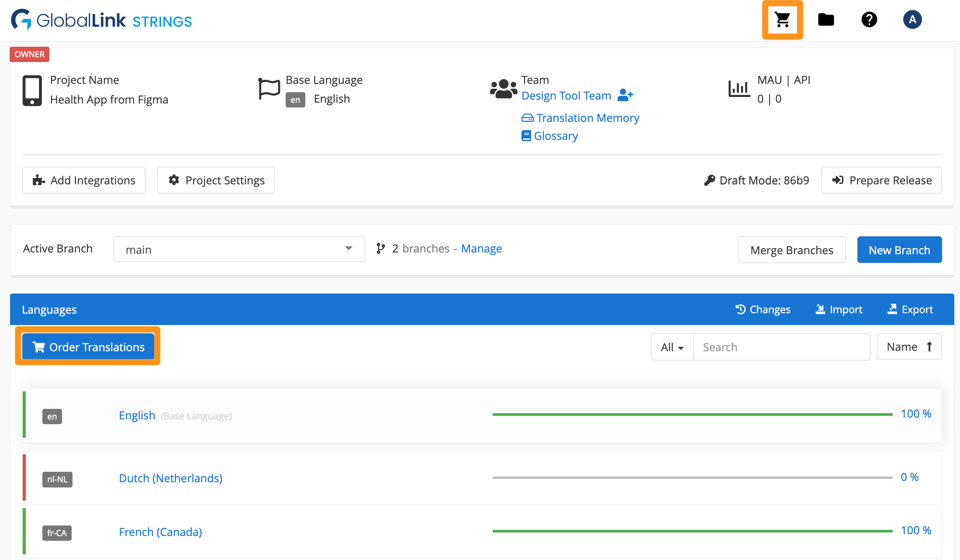Open English base language row
This screenshot has height=560, width=960.
482,415
